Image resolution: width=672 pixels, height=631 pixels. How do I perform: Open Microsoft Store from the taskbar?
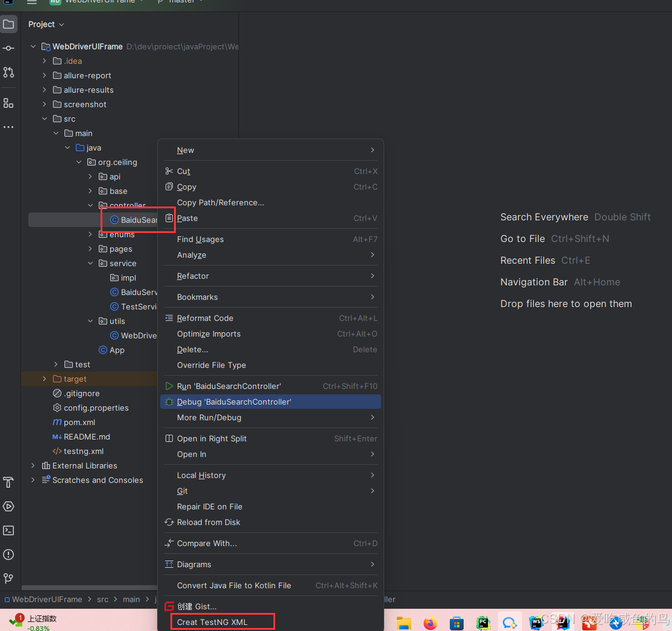[x=456, y=623]
